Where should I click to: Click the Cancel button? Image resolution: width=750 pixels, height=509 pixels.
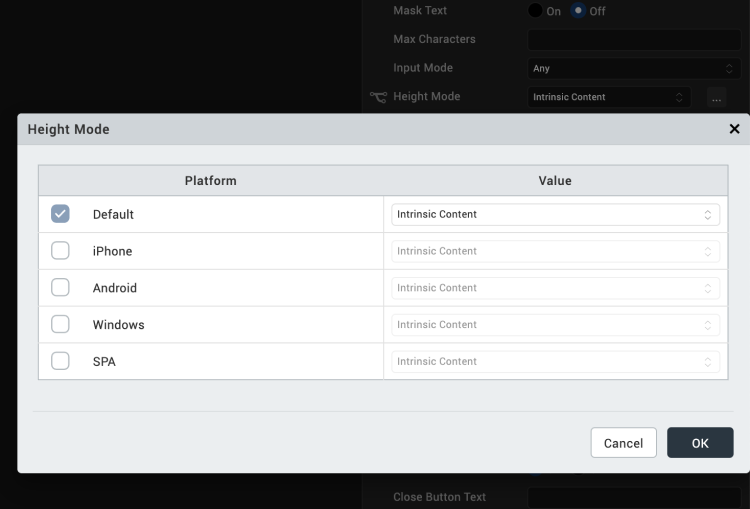point(623,443)
